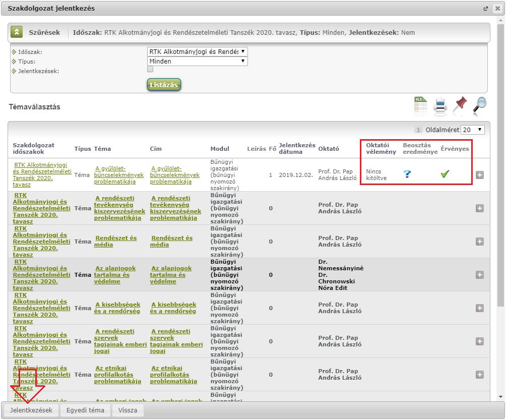Click the green checkmark Érvényes icon
Viewport: 506px width, 420px height.
point(445,174)
